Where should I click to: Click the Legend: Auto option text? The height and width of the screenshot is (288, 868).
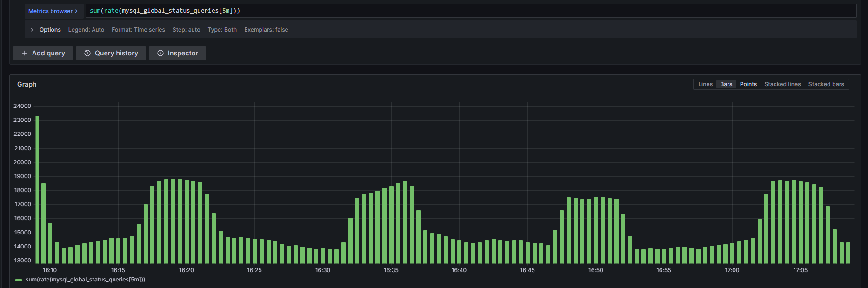(86, 30)
